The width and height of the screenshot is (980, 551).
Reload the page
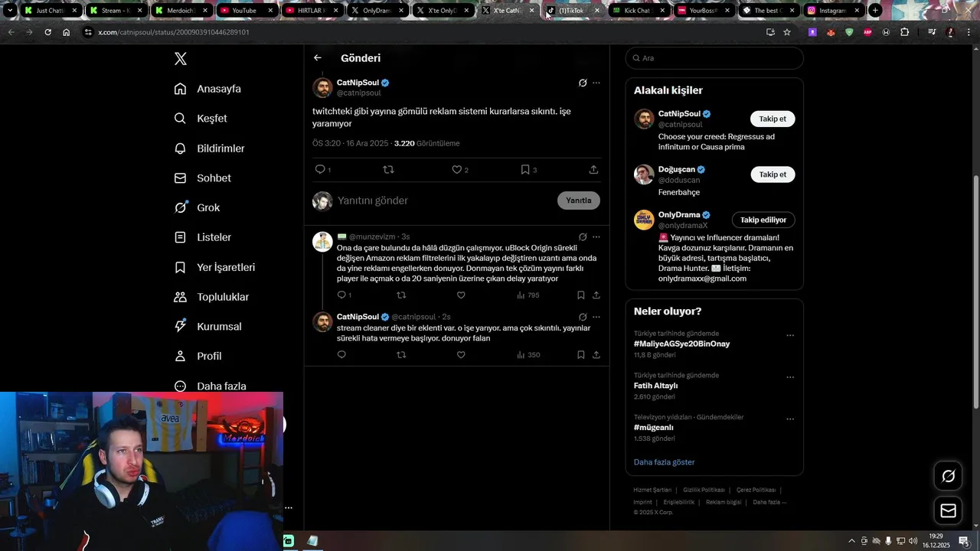pyautogui.click(x=47, y=32)
